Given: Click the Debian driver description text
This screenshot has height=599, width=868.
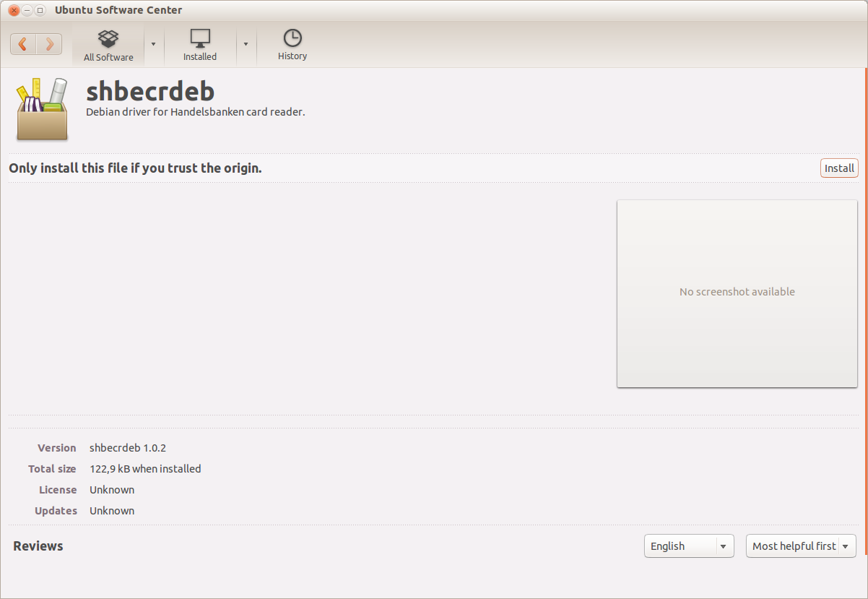Looking at the screenshot, I should (x=196, y=112).
